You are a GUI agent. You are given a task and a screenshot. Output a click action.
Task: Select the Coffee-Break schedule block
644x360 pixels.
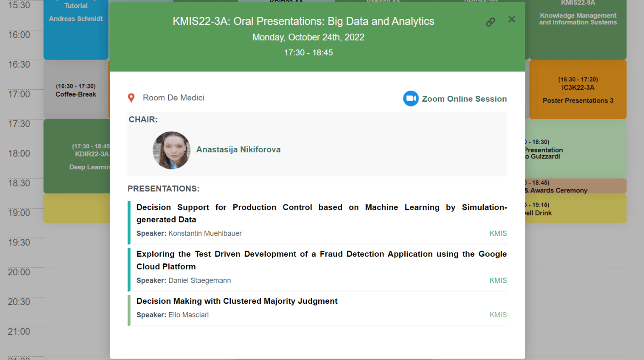coord(76,91)
